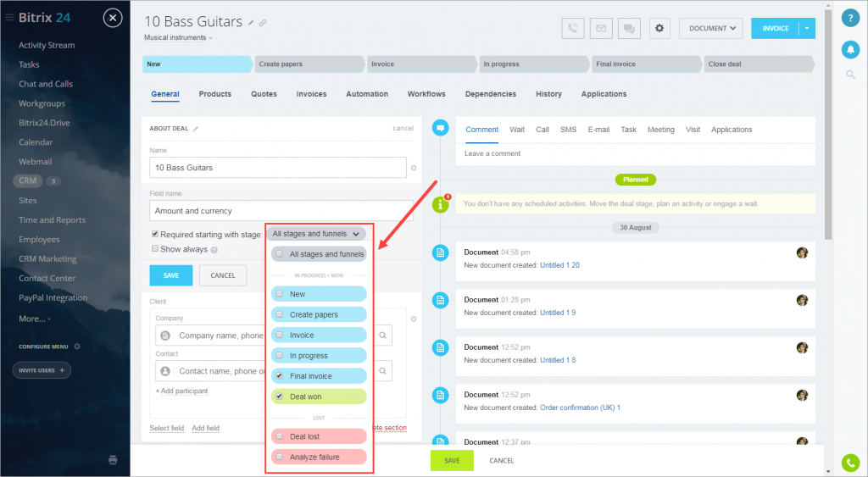The image size is (868, 477).
Task: Uncheck the Final invoice stage option
Action: coord(280,375)
